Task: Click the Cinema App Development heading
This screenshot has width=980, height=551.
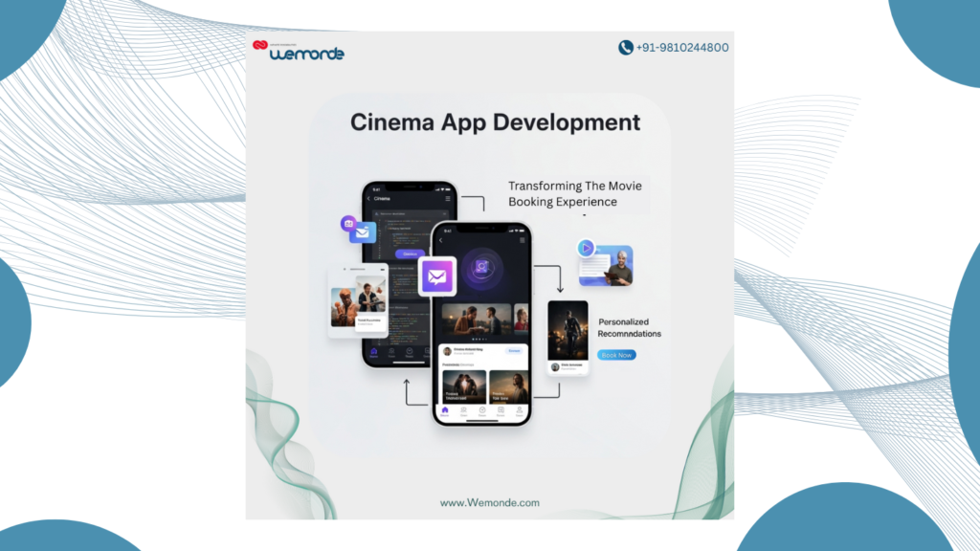Action: click(x=495, y=122)
